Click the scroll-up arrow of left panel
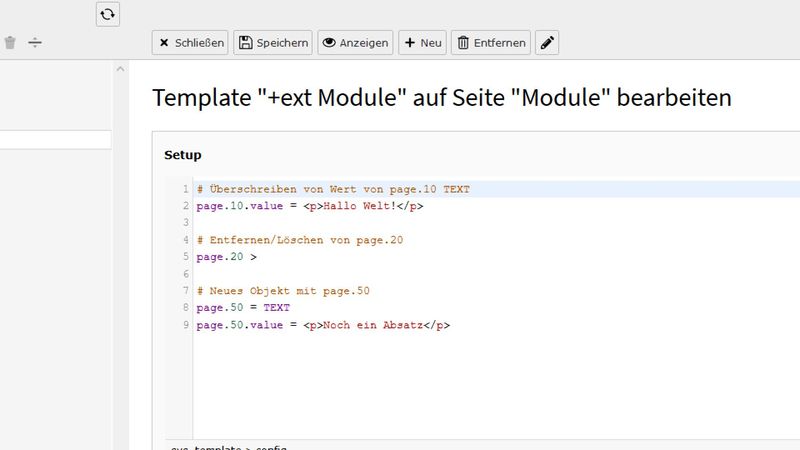 click(x=121, y=69)
